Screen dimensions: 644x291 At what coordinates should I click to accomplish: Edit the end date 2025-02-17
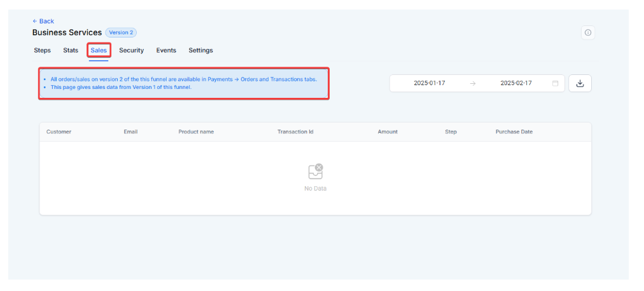pyautogui.click(x=515, y=83)
